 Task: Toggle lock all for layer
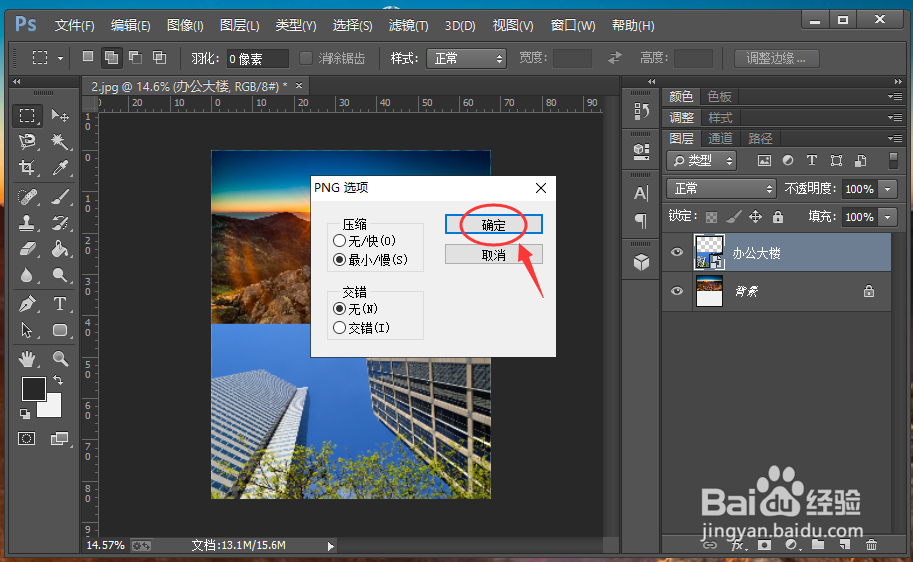pos(777,217)
